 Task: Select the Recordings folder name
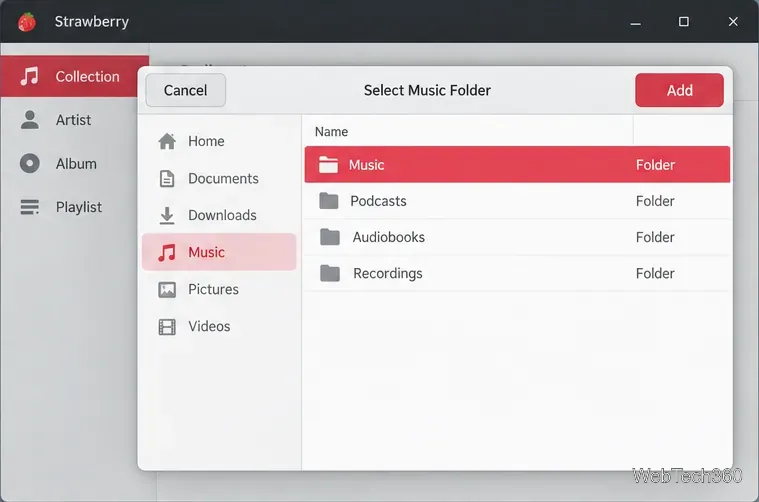388,274
